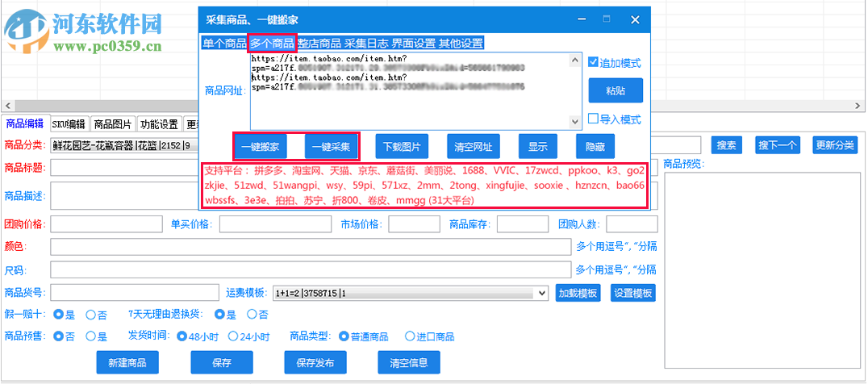Click the 搜索 button

[x=726, y=145]
